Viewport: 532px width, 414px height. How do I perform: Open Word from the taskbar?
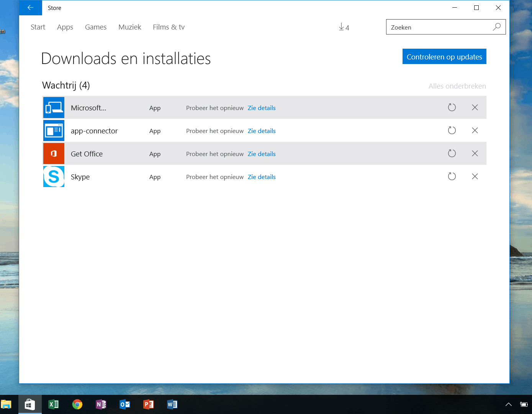point(172,404)
